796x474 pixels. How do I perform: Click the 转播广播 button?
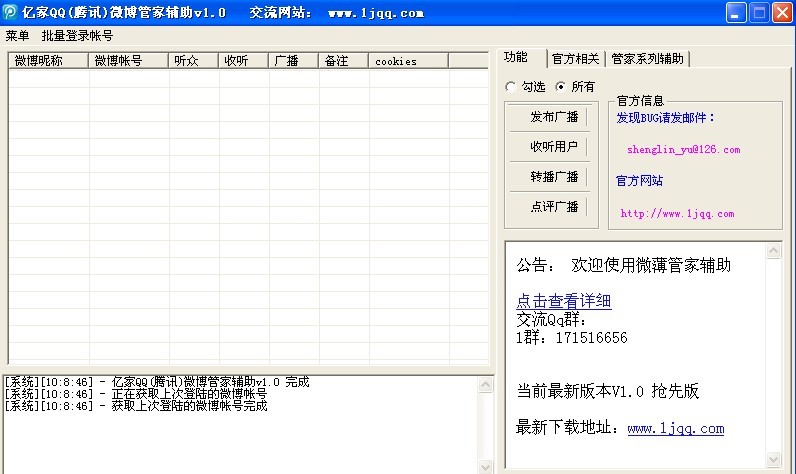tap(554, 177)
